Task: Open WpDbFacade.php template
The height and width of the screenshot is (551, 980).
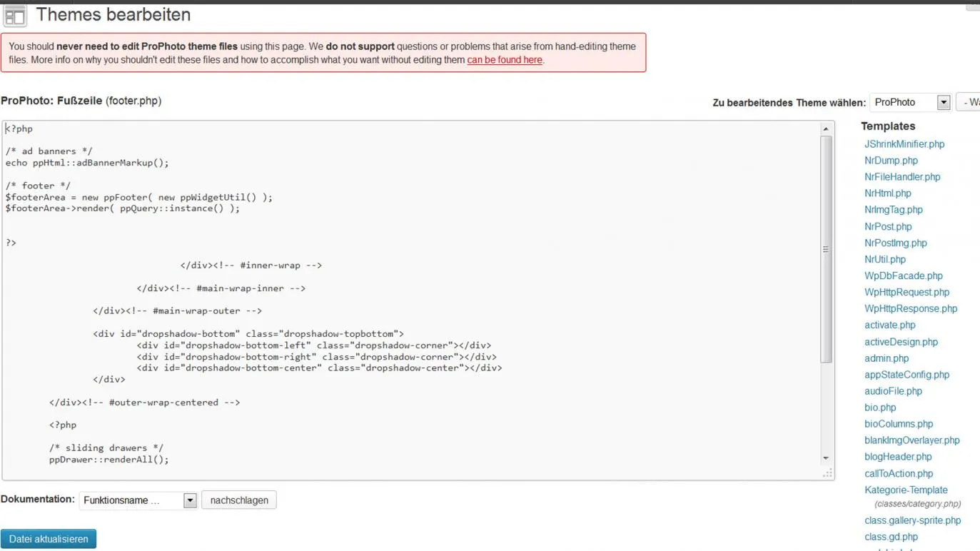Action: pos(904,275)
